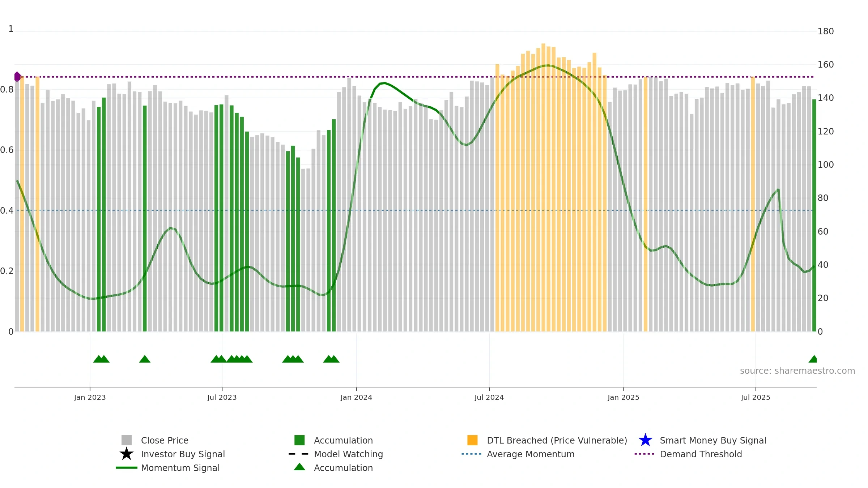Screen dimensions: 868x488
Task: Click the dashed Model Watching legend line
Action: (x=298, y=454)
